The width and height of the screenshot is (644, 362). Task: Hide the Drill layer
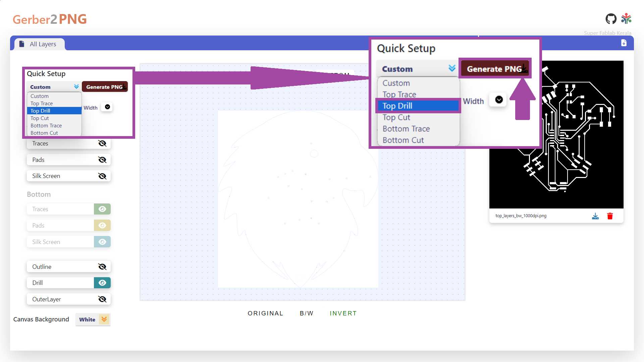pyautogui.click(x=102, y=283)
